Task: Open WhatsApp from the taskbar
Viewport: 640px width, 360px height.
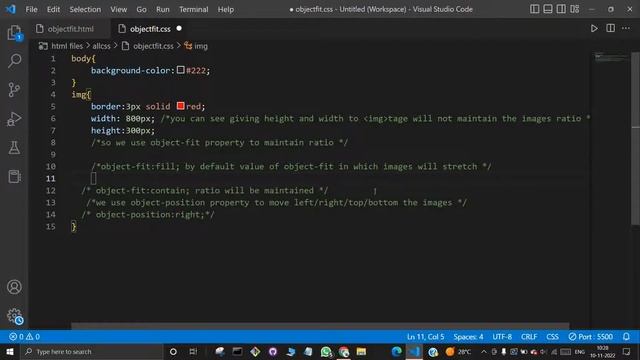Action: tap(326, 351)
